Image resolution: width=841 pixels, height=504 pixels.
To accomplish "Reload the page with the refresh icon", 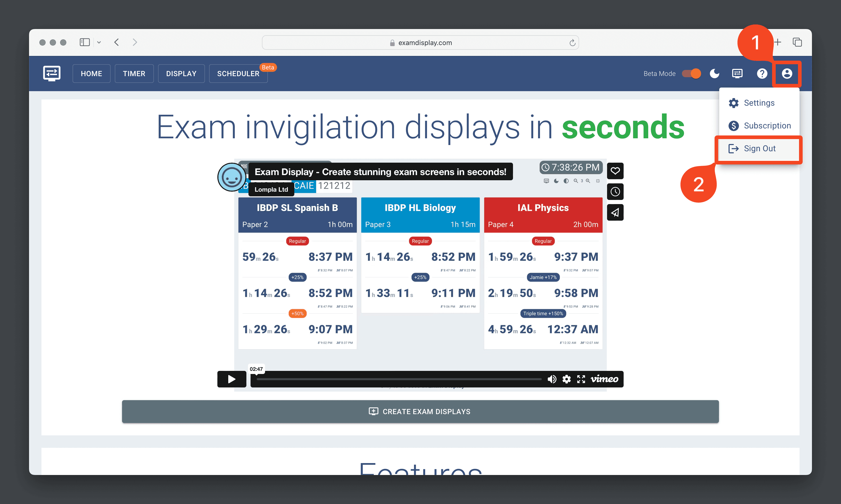I will tap(572, 42).
